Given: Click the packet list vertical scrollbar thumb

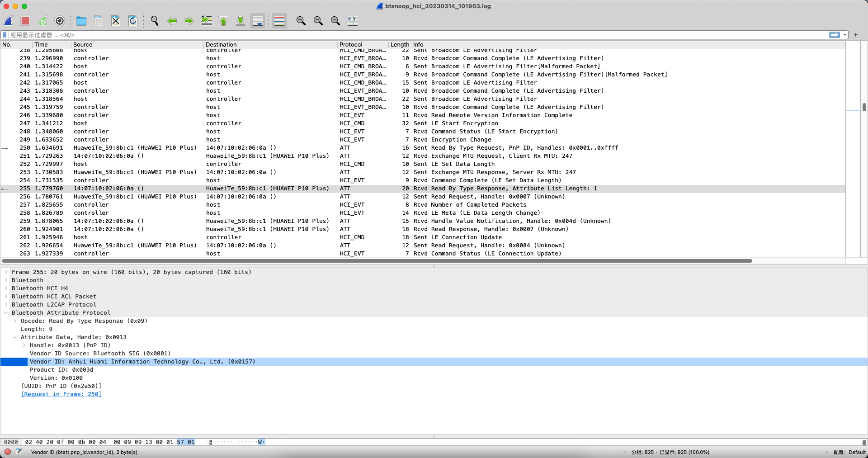Looking at the screenshot, I should tap(864, 107).
